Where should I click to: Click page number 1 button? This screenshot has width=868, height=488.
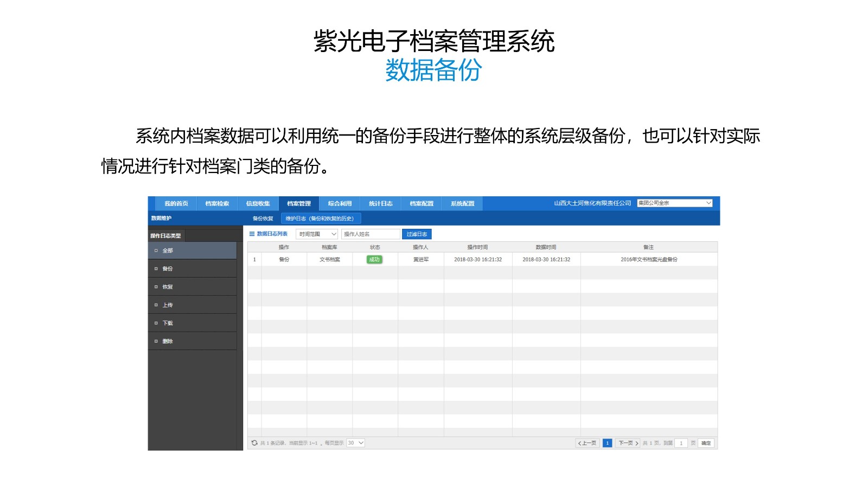click(x=608, y=443)
